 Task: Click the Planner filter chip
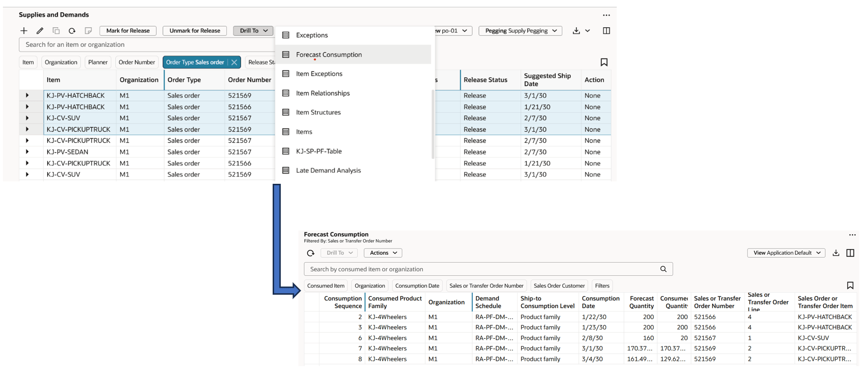coord(98,62)
